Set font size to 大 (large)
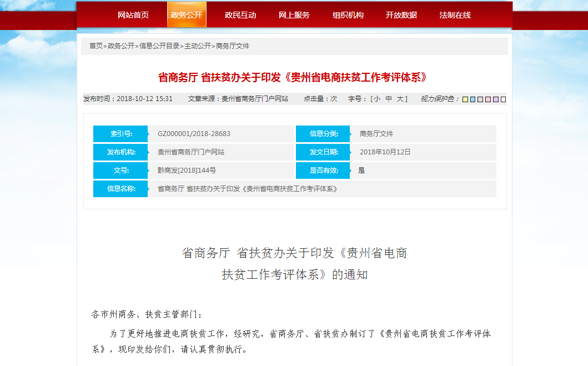 pos(401,99)
